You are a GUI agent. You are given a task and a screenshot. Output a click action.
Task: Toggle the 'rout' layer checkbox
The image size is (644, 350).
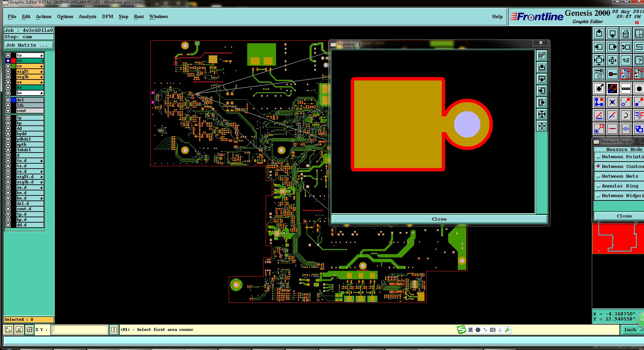click(x=8, y=111)
